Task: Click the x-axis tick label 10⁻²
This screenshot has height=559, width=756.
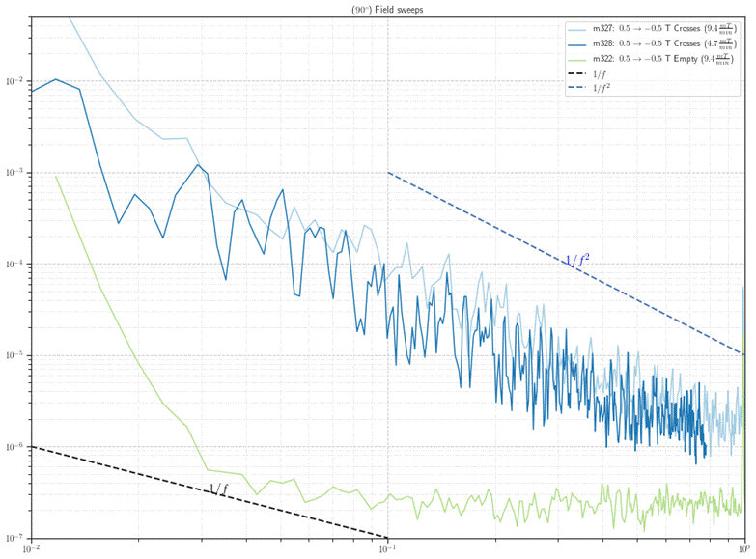Action: tap(31, 549)
